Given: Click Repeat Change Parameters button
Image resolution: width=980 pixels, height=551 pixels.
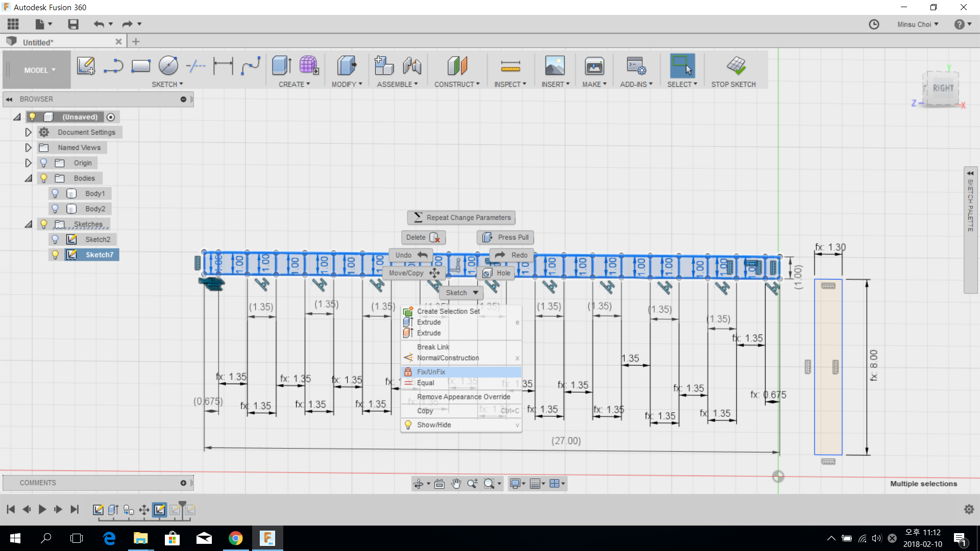Looking at the screenshot, I should pyautogui.click(x=461, y=217).
